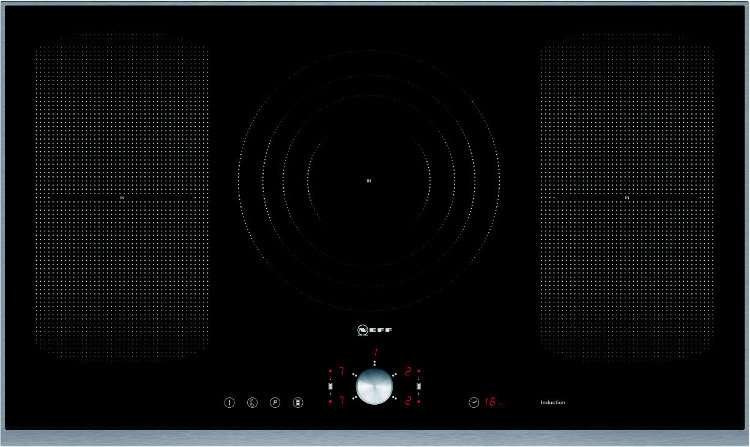The height and width of the screenshot is (447, 750).
Task: Select the upper-right zone heat level 2
Action: tap(408, 371)
